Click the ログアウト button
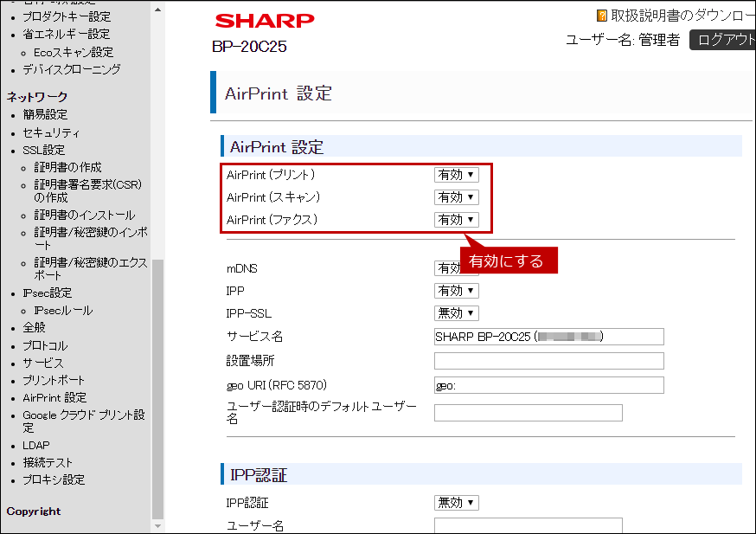756x534 pixels. click(723, 40)
